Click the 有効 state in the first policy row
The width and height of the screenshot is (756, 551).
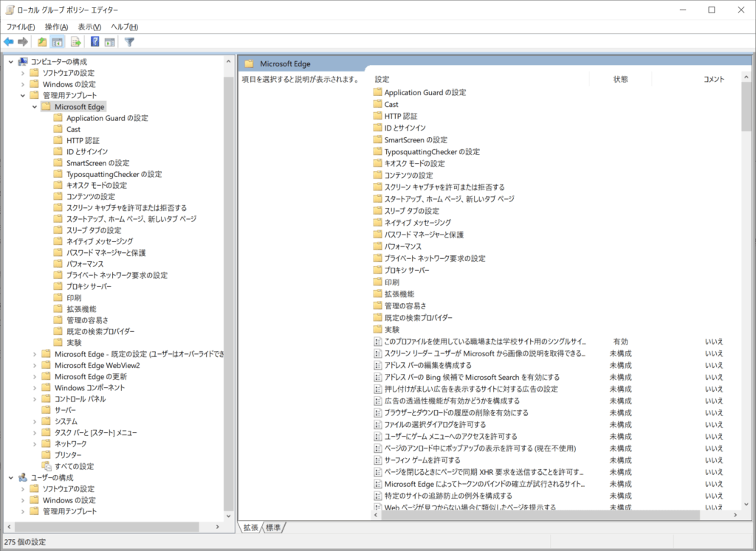(x=620, y=342)
